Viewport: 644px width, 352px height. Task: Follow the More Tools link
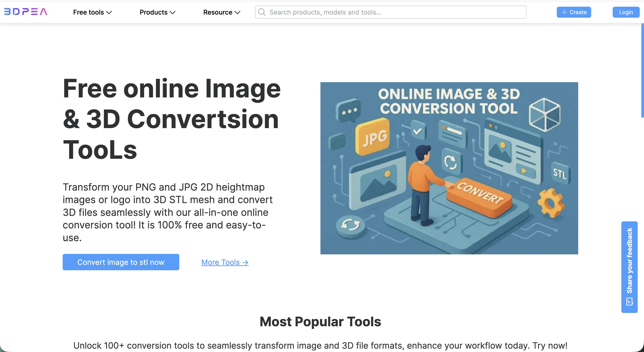tap(220, 262)
